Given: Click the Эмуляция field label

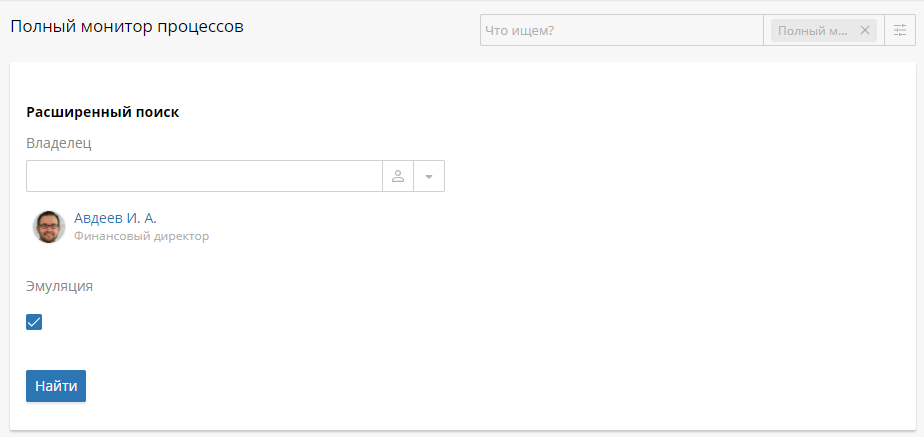Looking at the screenshot, I should coord(60,287).
